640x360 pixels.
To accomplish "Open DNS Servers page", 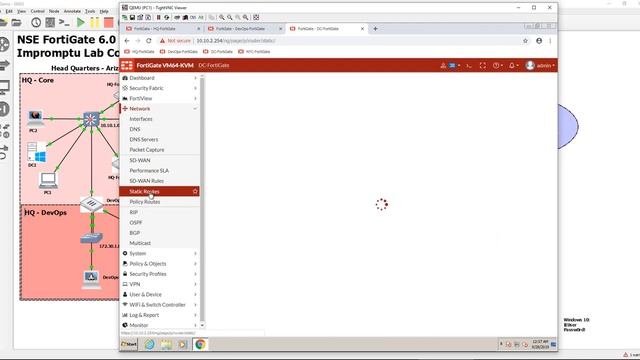I will point(144,139).
